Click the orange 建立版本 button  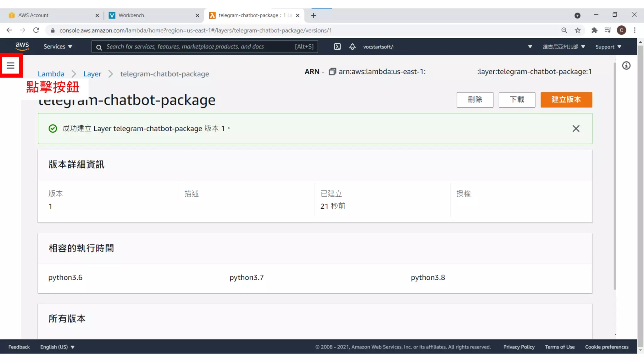coord(566,100)
